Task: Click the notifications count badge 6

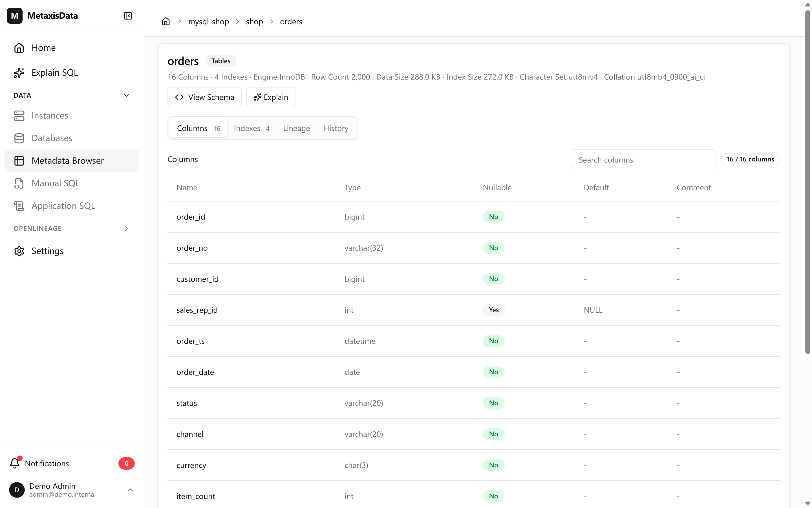Action: click(x=127, y=463)
